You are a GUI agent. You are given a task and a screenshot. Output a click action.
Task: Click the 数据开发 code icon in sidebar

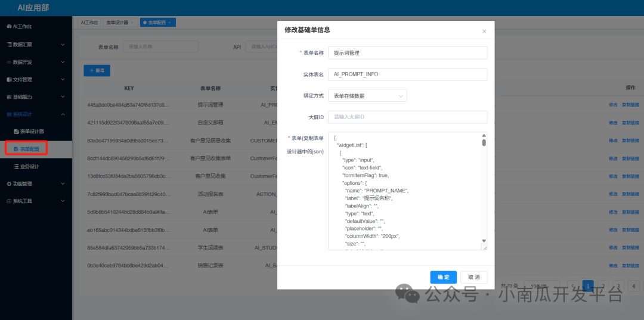pyautogui.click(x=9, y=63)
